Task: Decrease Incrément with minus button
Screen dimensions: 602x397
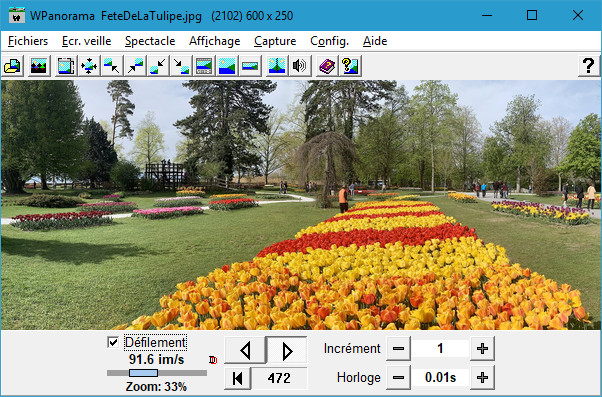Action: click(x=399, y=349)
